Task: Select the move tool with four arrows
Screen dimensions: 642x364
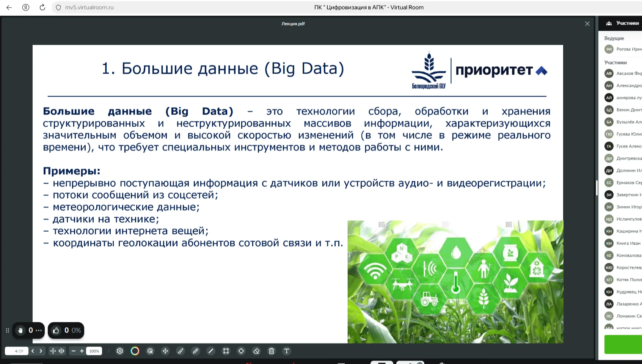Action: (165, 351)
